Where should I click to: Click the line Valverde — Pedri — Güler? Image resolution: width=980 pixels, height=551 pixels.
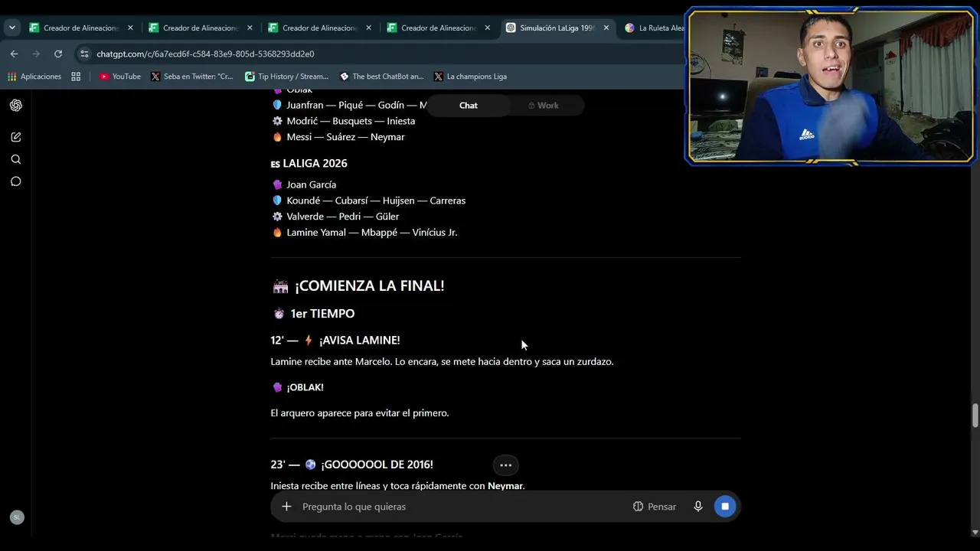pyautogui.click(x=342, y=217)
